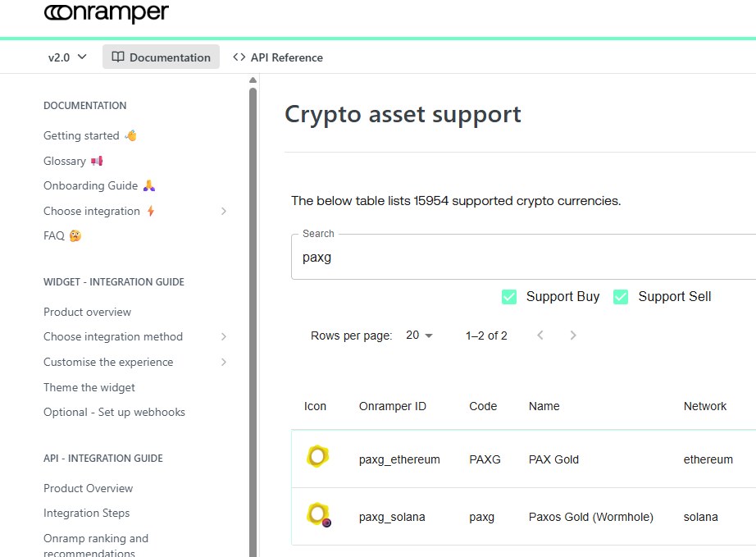Viewport: 756px width, 557px height.
Task: Open the Glossary sidebar link
Action: pyautogui.click(x=65, y=162)
